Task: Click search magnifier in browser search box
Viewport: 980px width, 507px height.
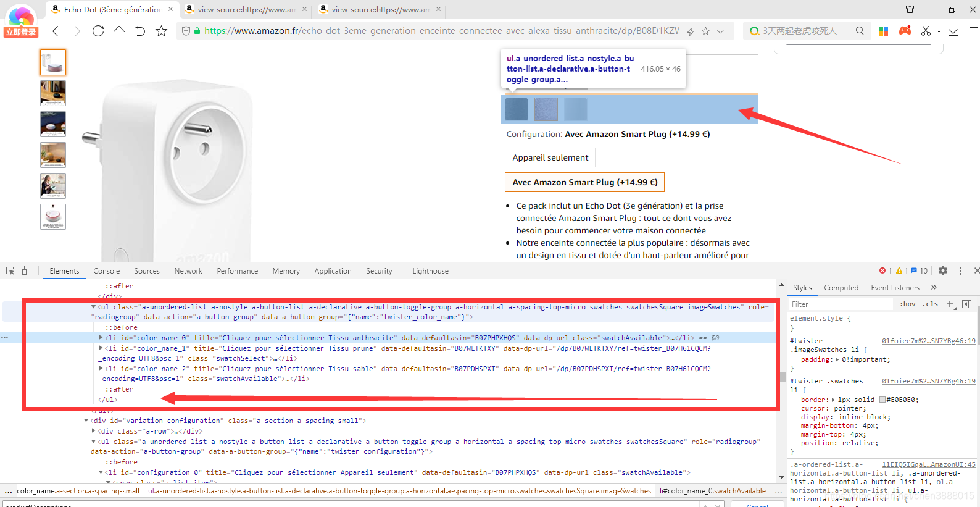Action: (860, 31)
